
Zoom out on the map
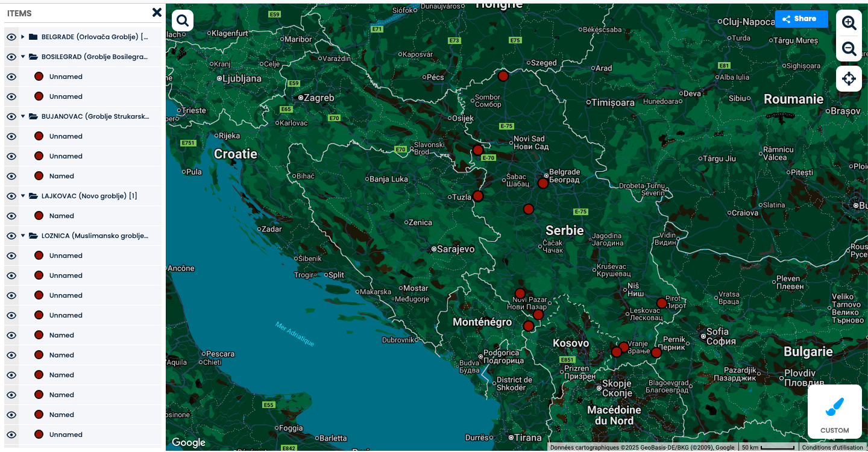point(849,49)
